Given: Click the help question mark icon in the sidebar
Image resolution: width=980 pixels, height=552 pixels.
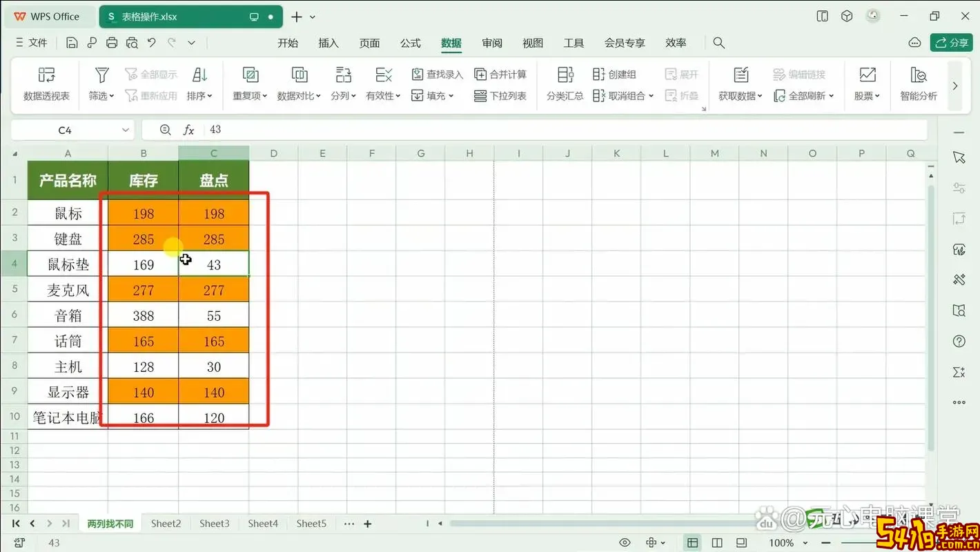Looking at the screenshot, I should tap(959, 342).
